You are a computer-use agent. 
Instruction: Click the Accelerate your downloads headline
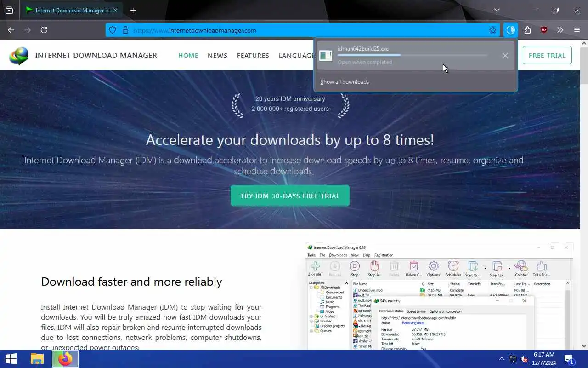[x=290, y=139]
